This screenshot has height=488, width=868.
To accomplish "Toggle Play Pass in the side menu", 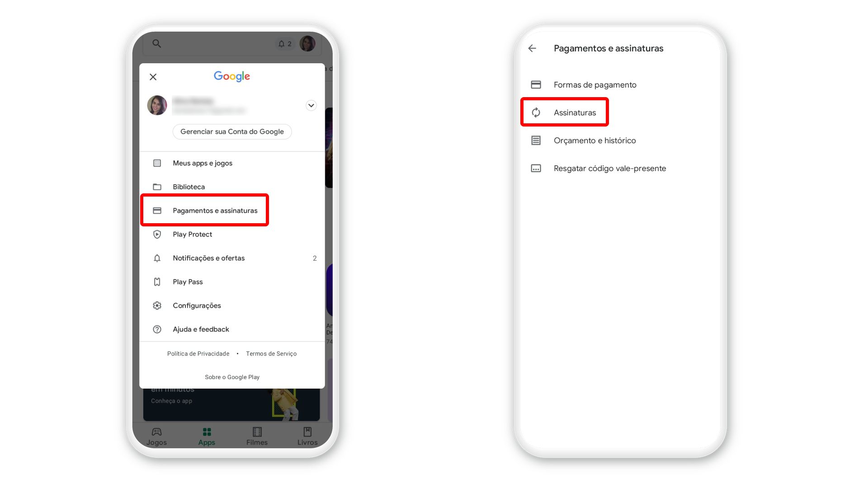I will point(188,282).
